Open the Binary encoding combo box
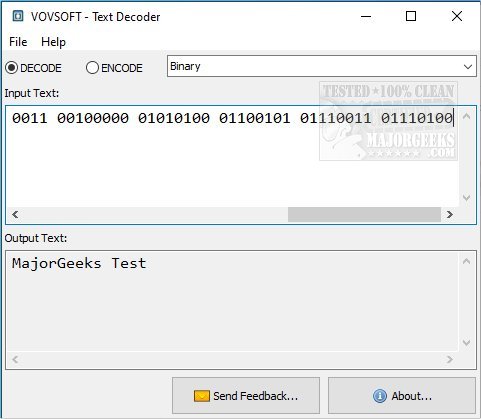This screenshot has height=419, width=481. (322, 66)
